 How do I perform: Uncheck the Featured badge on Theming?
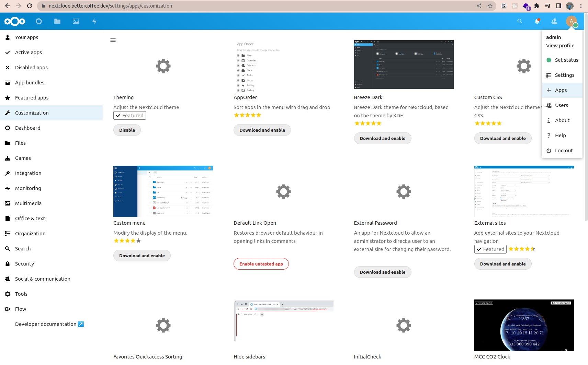click(129, 115)
